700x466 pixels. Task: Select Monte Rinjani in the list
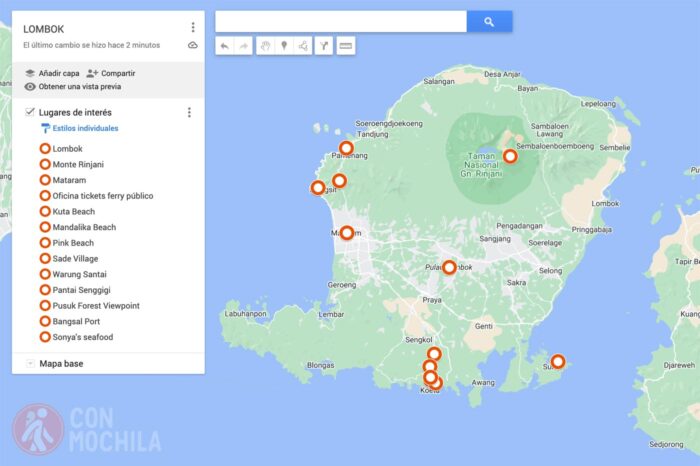[x=72, y=164]
